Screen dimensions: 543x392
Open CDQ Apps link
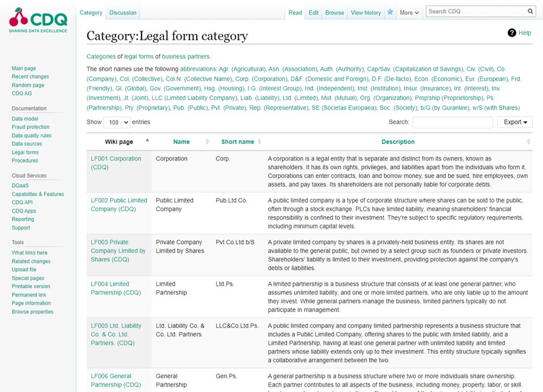(x=24, y=211)
